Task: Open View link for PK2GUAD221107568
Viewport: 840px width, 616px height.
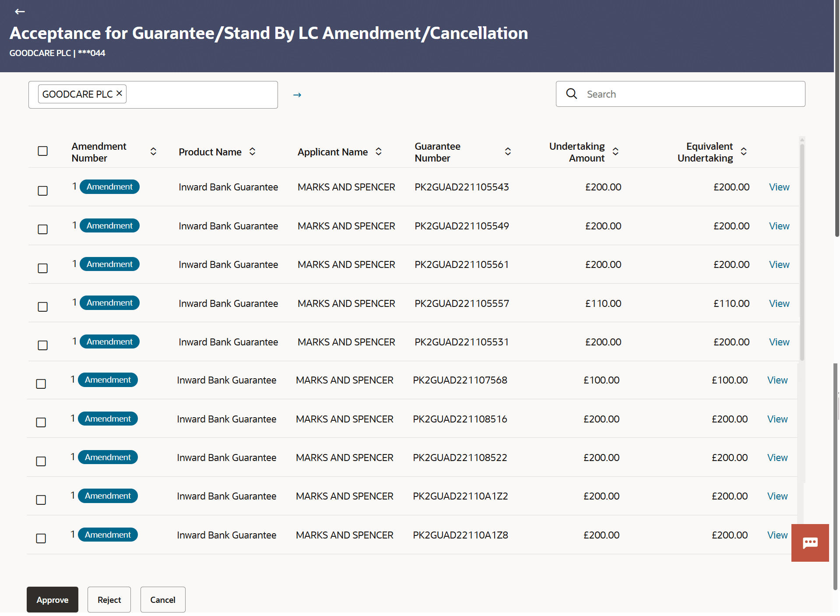Action: 777,380
